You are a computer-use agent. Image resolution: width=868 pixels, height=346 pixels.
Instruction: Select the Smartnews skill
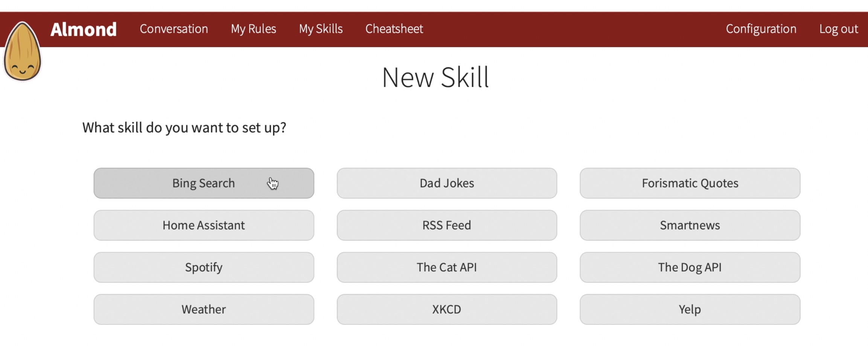690,225
